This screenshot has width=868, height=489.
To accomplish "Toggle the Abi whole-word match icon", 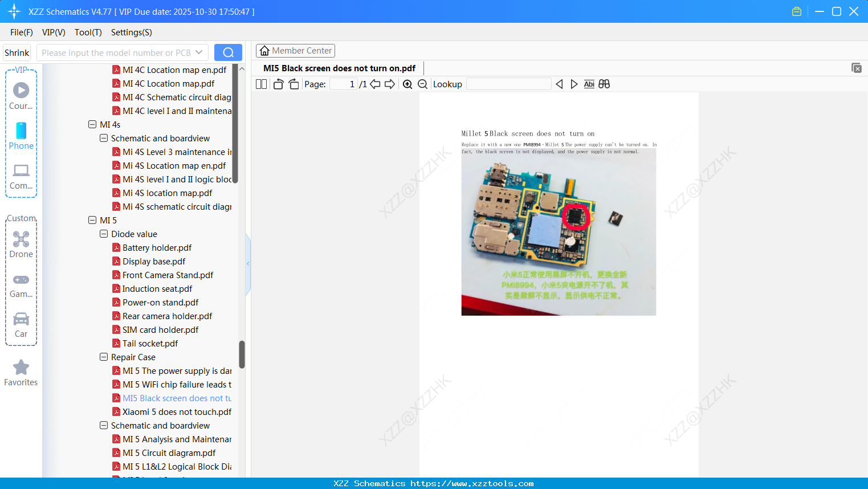I will point(589,84).
